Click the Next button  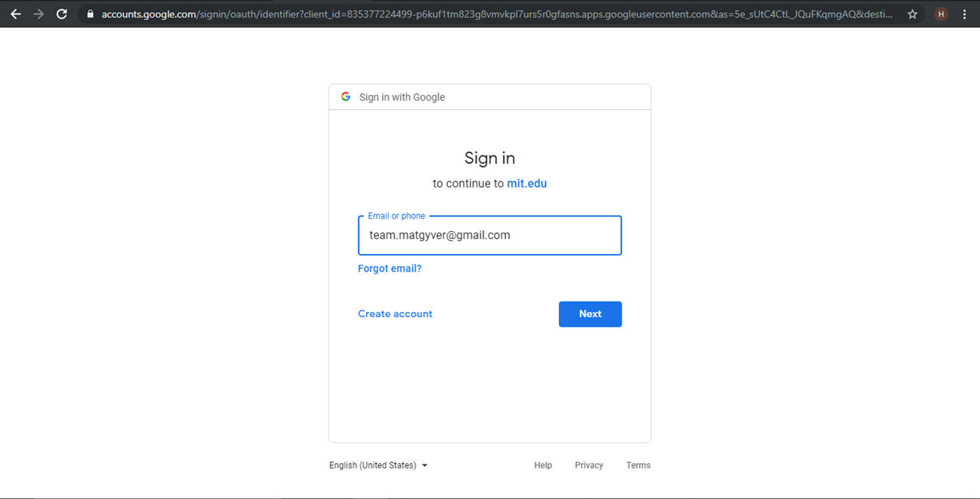click(590, 314)
